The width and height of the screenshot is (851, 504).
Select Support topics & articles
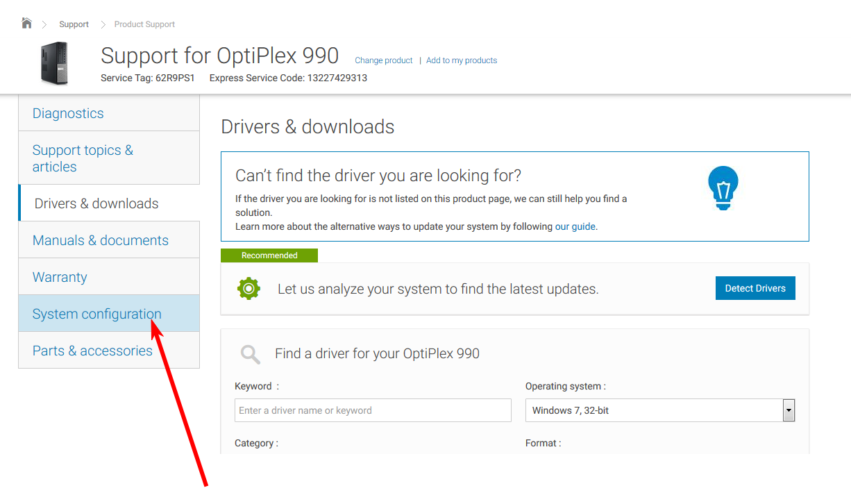click(83, 158)
